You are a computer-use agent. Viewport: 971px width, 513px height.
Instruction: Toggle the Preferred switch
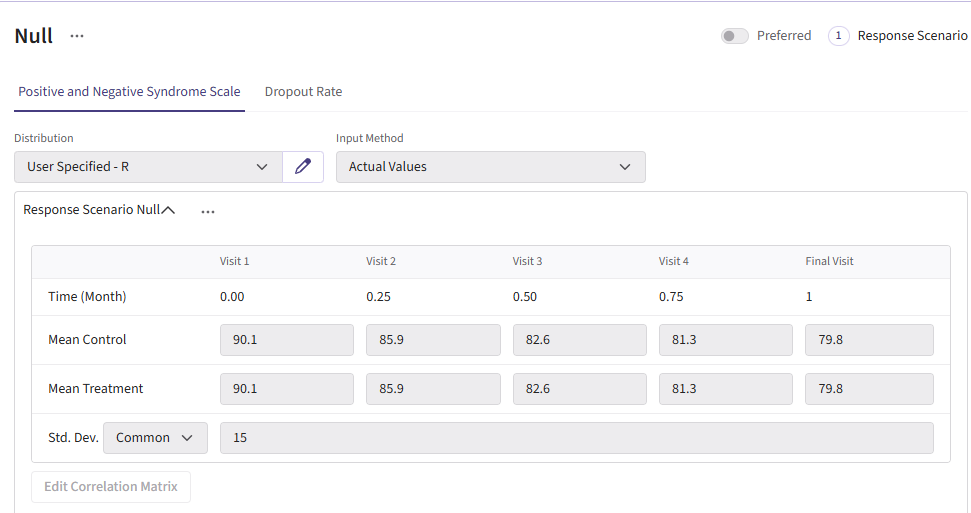(x=735, y=36)
